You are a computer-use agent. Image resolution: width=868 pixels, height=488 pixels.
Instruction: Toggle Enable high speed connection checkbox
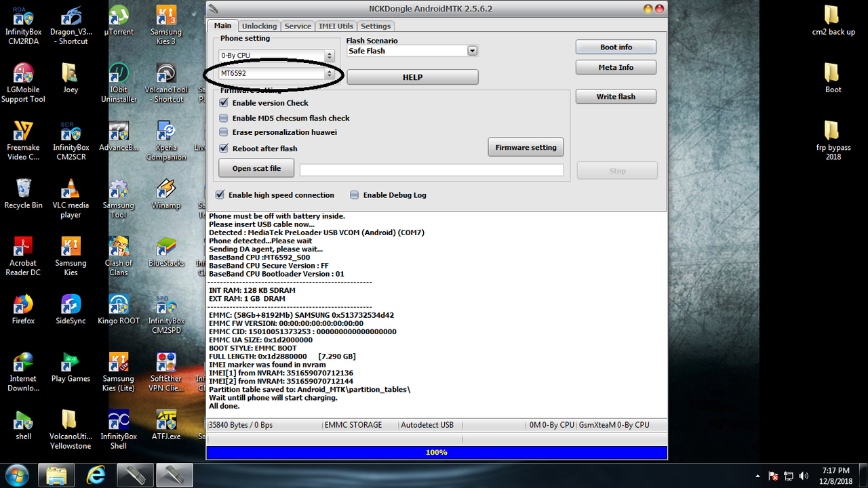click(x=220, y=195)
